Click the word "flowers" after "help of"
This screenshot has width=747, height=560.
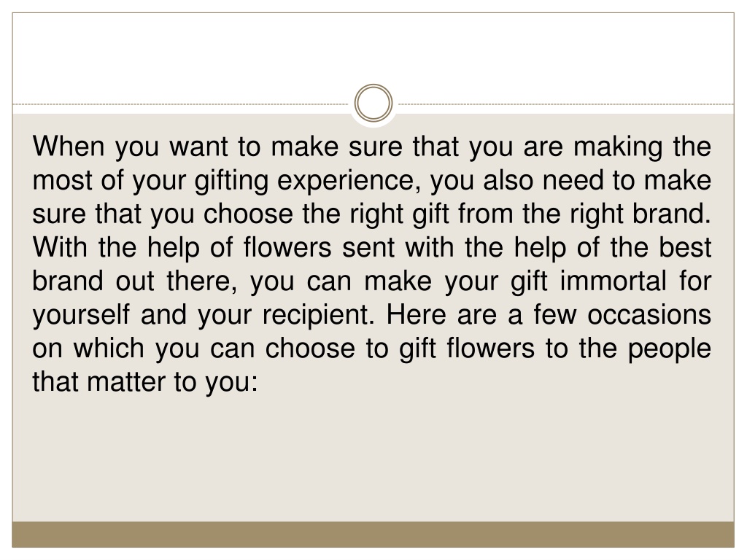pos(287,248)
